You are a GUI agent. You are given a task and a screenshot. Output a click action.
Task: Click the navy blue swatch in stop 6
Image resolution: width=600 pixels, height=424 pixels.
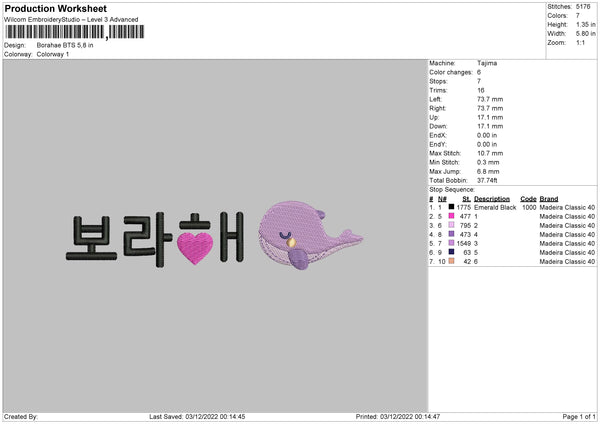click(x=451, y=252)
